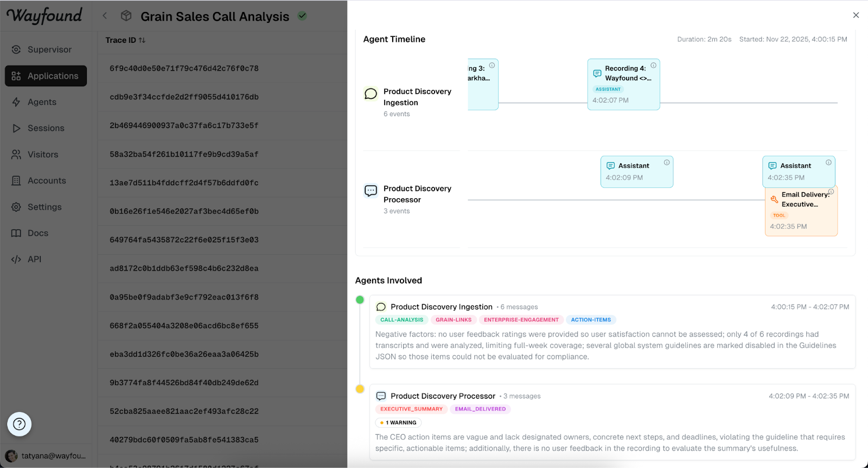The height and width of the screenshot is (468, 868).
Task: Click the back chevron beside the title
Action: pyautogui.click(x=105, y=16)
